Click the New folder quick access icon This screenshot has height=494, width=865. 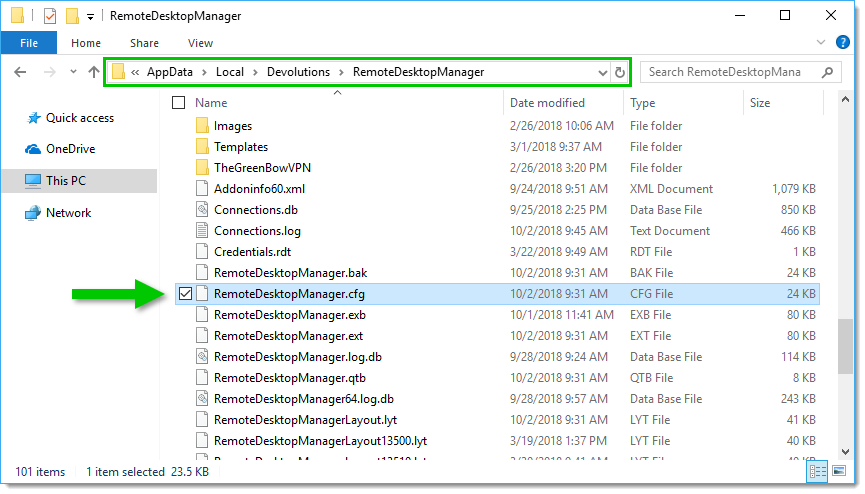(72, 16)
